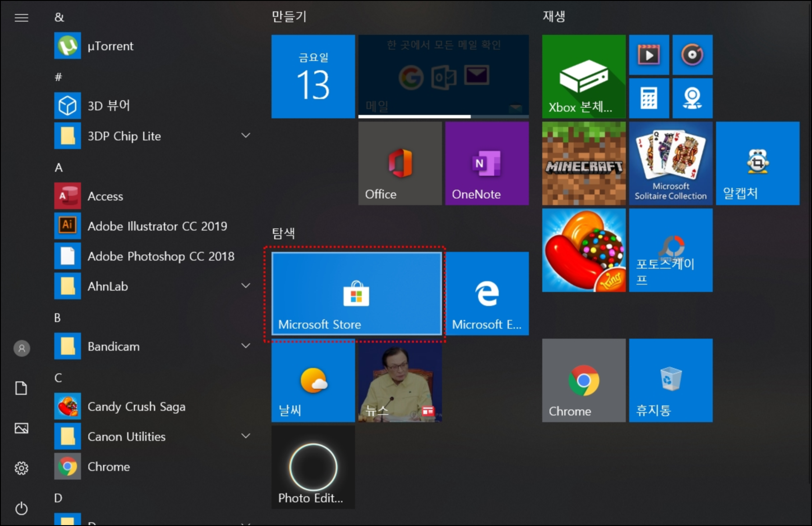Launch Candy Crush Saga from app list
This screenshot has height=526, width=812.
click(x=153, y=406)
